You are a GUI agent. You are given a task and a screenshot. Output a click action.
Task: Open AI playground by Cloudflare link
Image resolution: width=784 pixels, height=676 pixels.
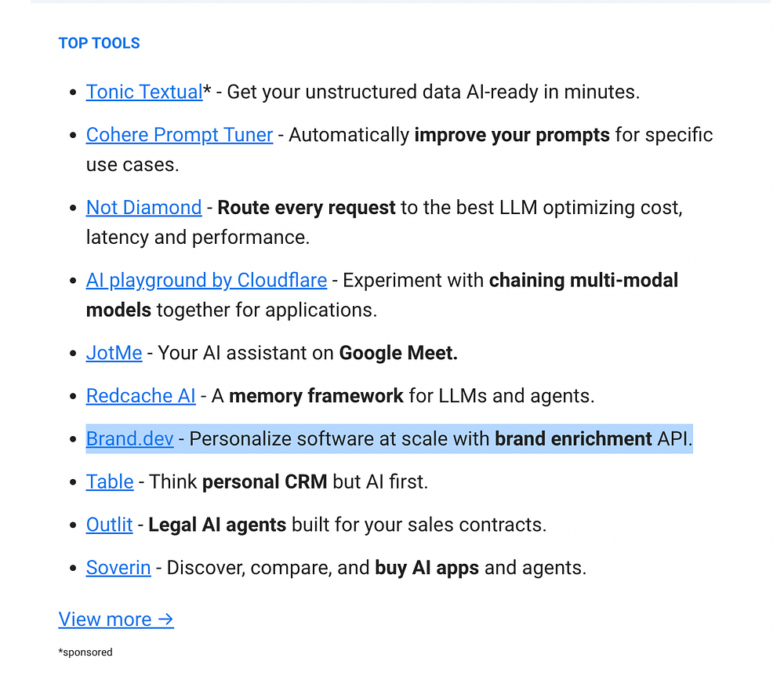point(206,281)
